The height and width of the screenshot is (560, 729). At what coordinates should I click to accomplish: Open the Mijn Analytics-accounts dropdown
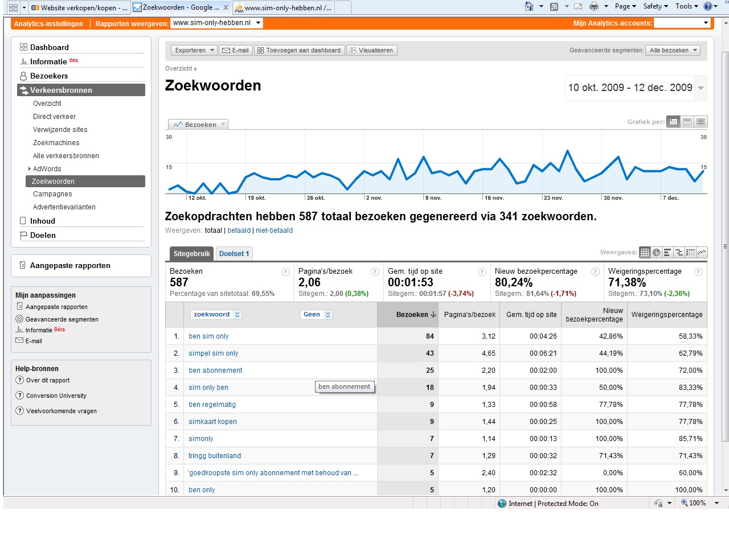click(x=682, y=23)
